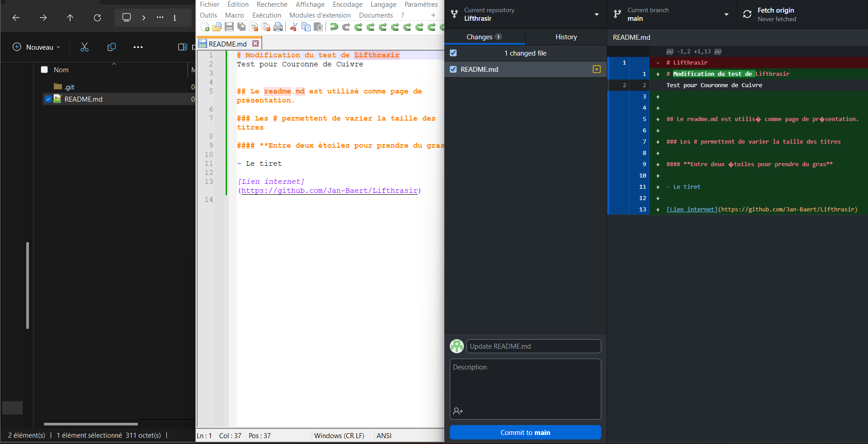Screen dimensions: 868x444
Task: Switch to the Changes tab
Action: 485,37
